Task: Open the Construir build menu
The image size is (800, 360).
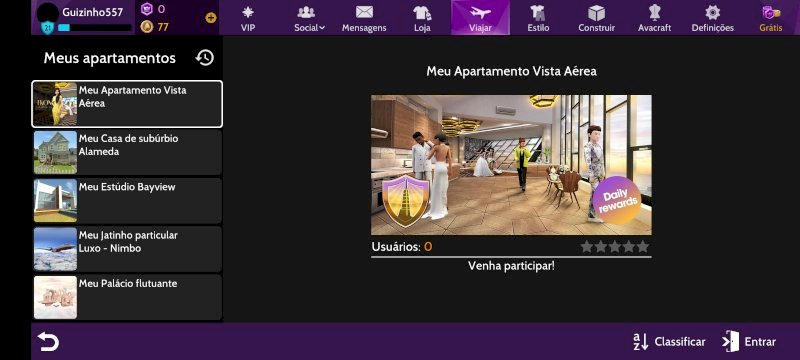Action: click(596, 18)
